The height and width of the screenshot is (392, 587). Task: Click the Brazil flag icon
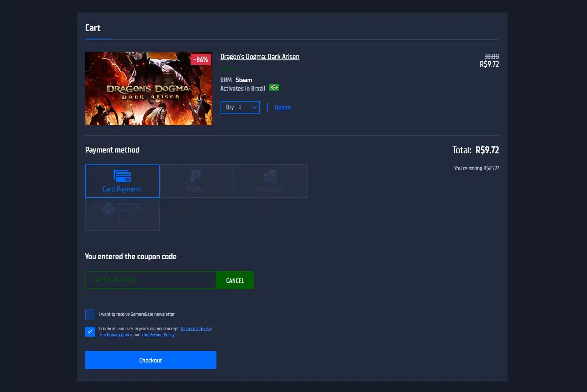pyautogui.click(x=274, y=88)
